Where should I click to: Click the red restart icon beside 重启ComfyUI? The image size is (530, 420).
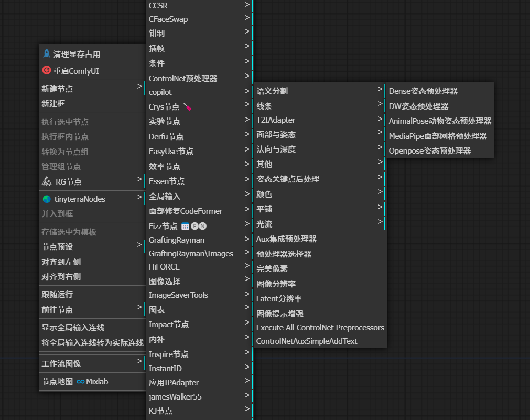click(x=47, y=70)
